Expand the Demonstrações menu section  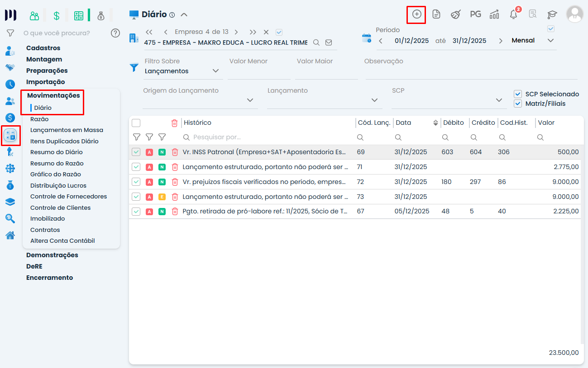[52, 255]
